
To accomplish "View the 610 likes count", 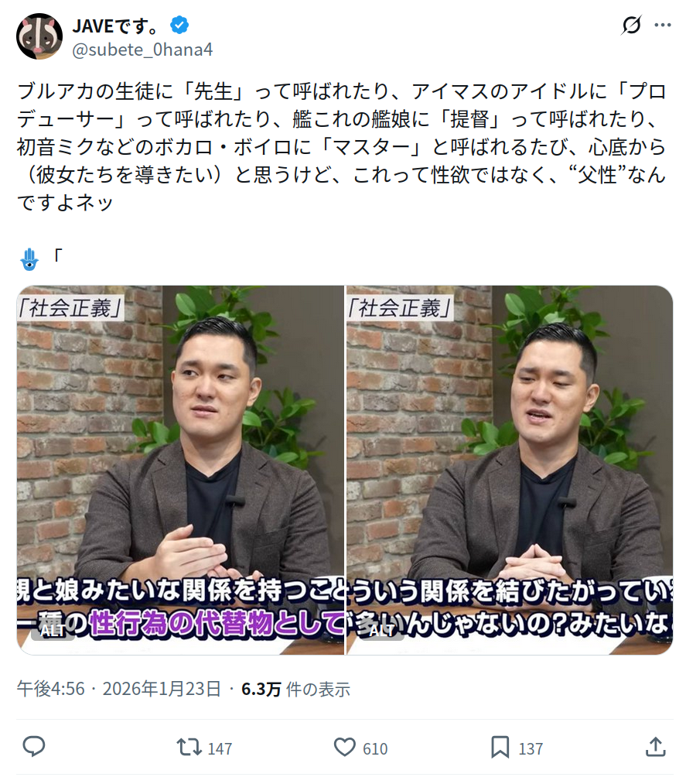I will click(x=375, y=748).
